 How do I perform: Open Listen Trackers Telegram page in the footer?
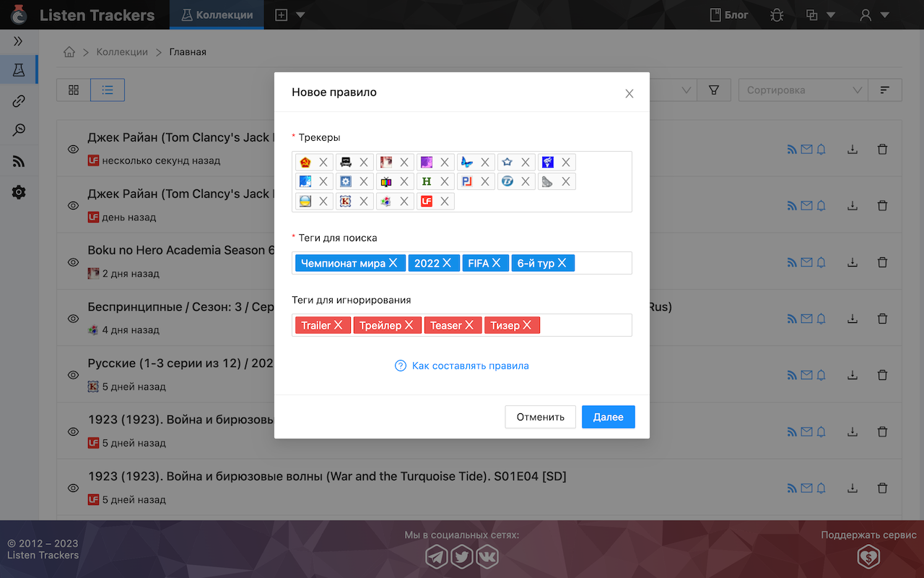pyautogui.click(x=437, y=557)
